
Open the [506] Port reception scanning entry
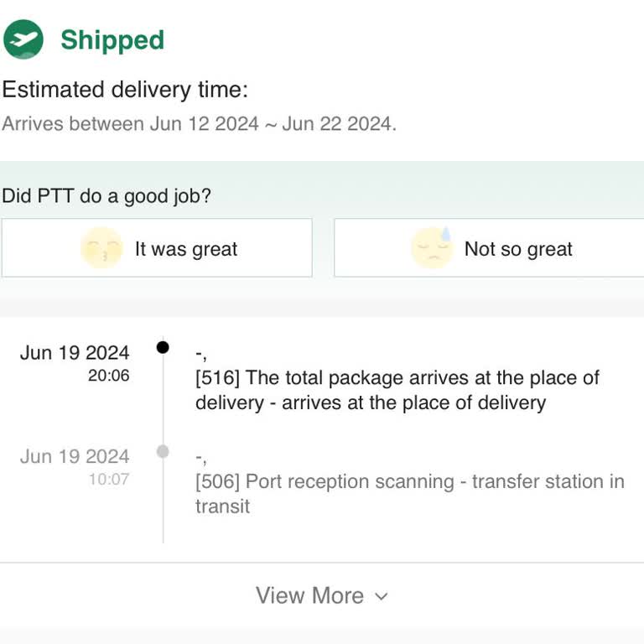(x=409, y=494)
